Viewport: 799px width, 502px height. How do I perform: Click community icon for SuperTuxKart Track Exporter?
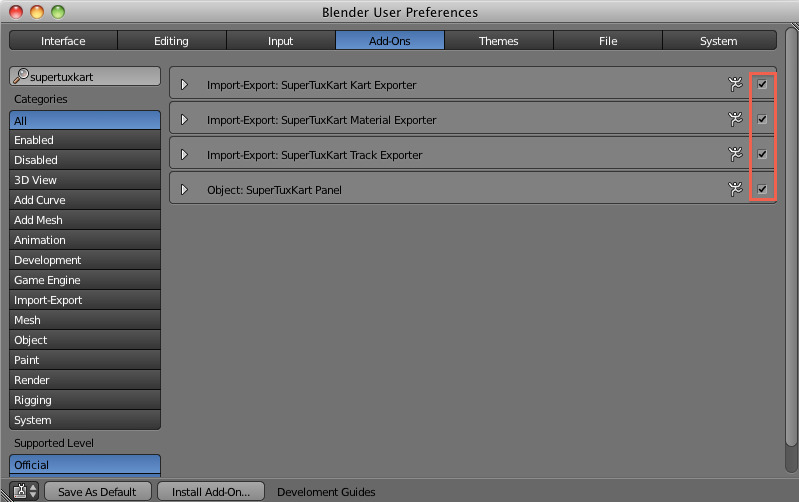[x=735, y=154]
